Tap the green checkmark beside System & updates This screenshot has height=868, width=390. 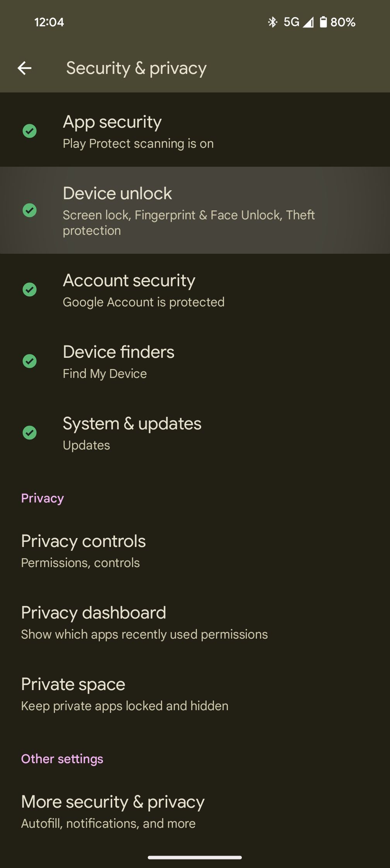click(x=30, y=433)
